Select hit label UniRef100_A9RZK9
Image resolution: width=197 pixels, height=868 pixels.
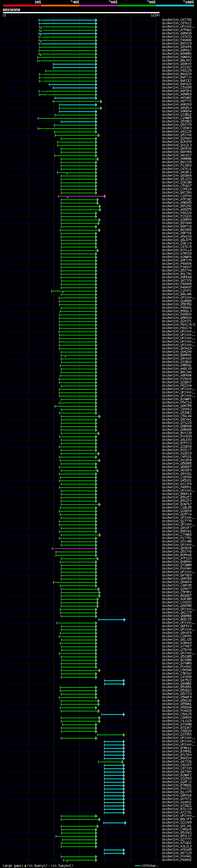tap(177, 105)
